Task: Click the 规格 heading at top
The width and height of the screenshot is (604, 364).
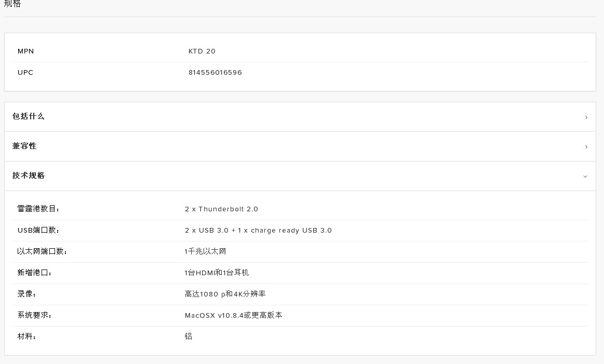Action: [x=12, y=4]
